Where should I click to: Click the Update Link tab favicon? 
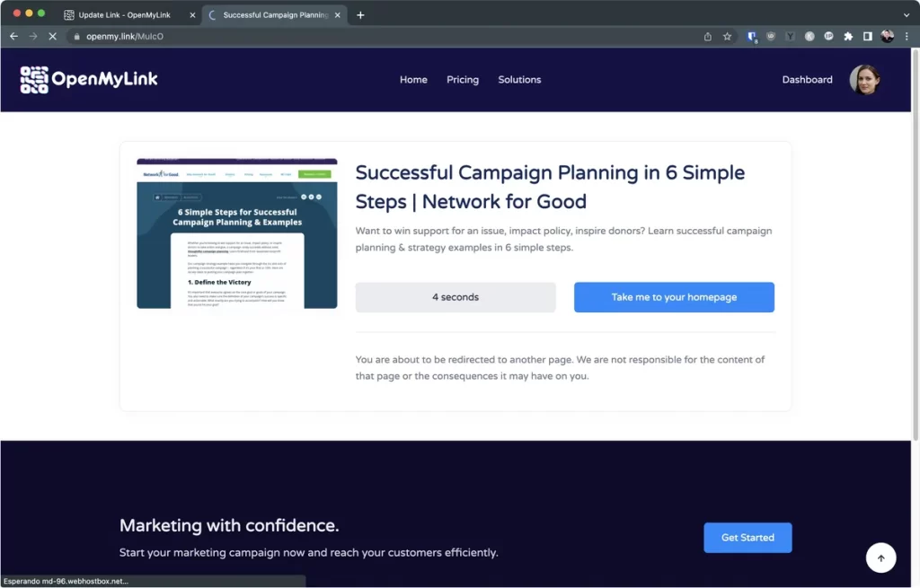click(x=69, y=15)
